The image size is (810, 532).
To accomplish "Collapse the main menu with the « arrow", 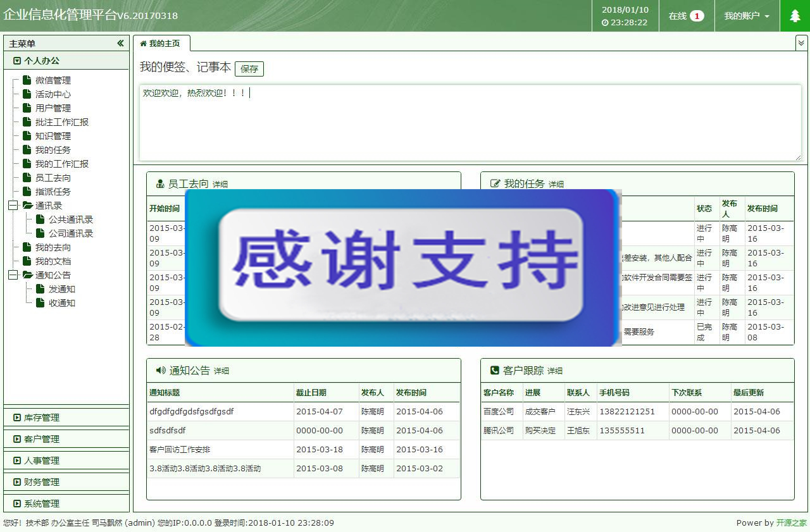I will point(120,43).
